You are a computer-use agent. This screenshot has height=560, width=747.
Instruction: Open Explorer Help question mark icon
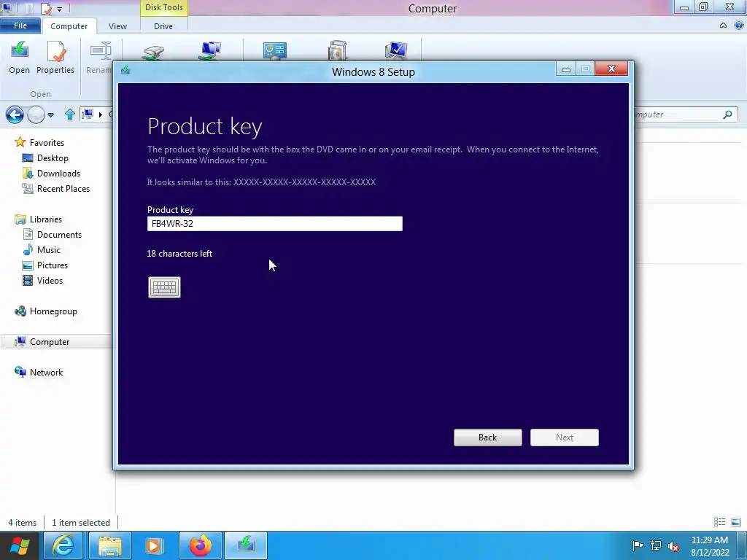tap(739, 26)
